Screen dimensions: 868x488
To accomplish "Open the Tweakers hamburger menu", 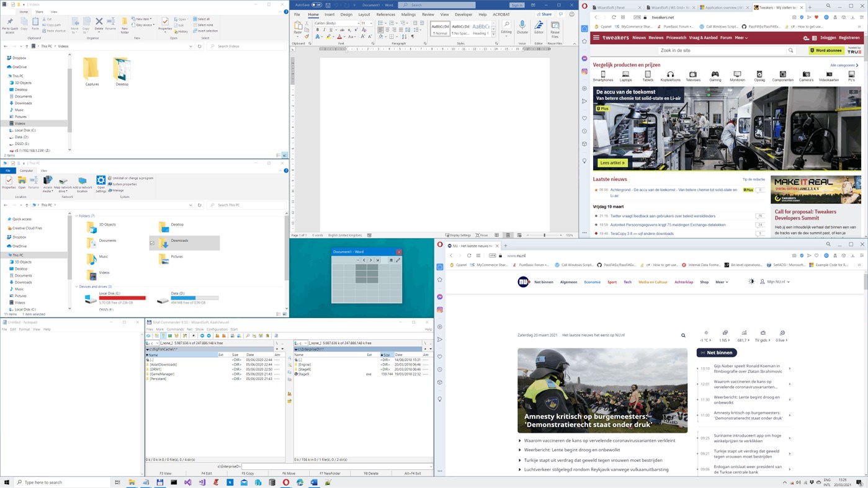I will pos(596,38).
